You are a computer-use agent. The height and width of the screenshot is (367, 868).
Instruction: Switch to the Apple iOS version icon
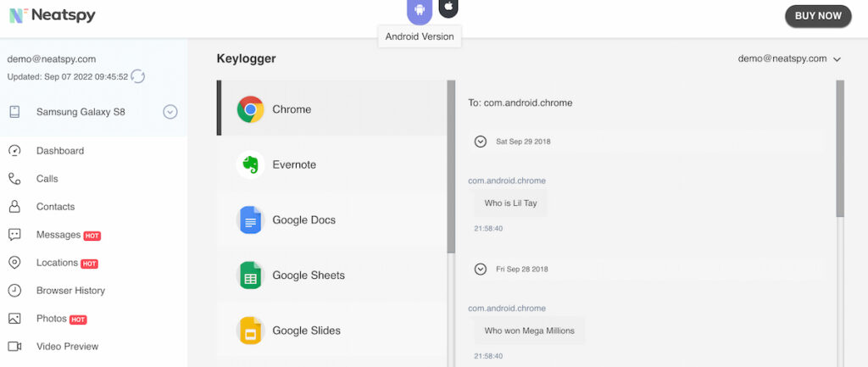[449, 7]
